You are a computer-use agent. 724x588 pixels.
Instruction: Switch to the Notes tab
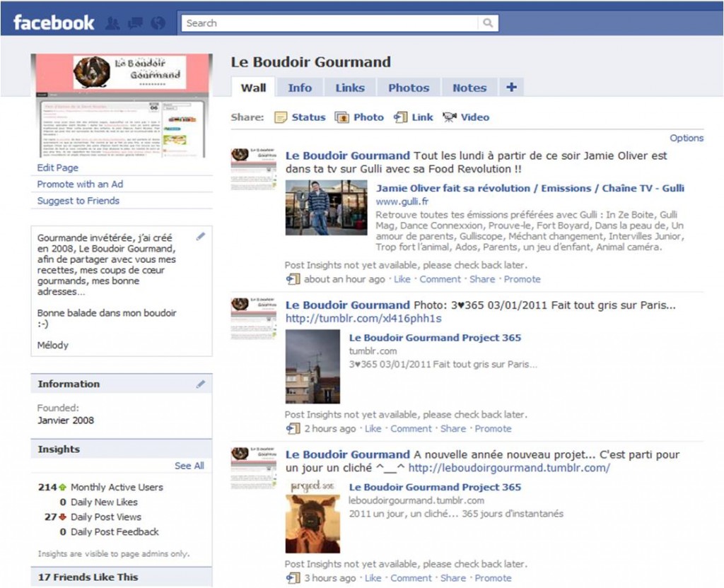pos(469,88)
